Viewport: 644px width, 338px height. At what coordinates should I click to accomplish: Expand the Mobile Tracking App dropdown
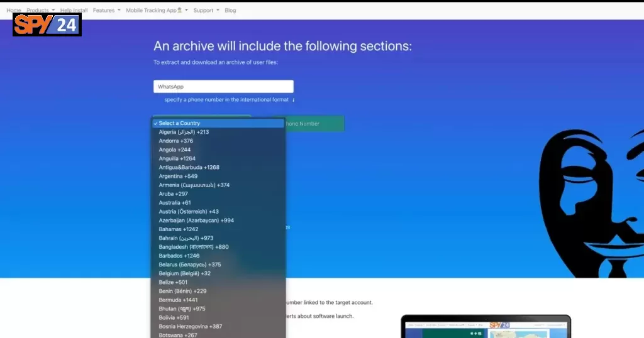coord(157,10)
